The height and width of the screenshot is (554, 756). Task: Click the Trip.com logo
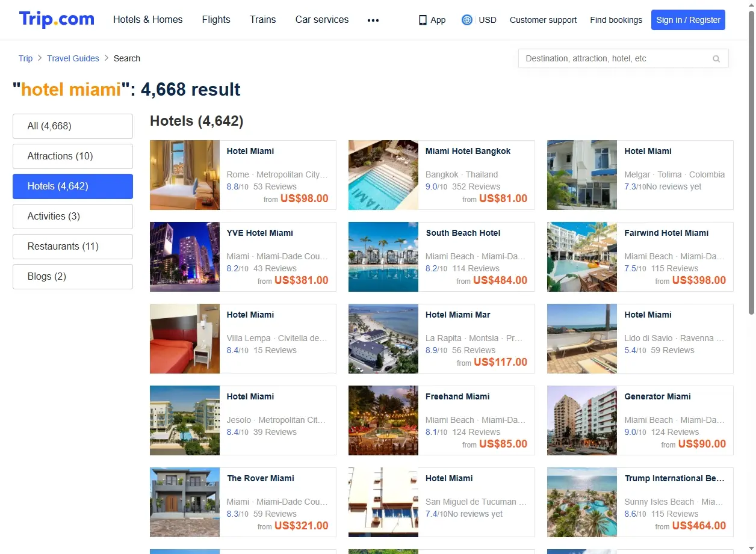click(57, 19)
